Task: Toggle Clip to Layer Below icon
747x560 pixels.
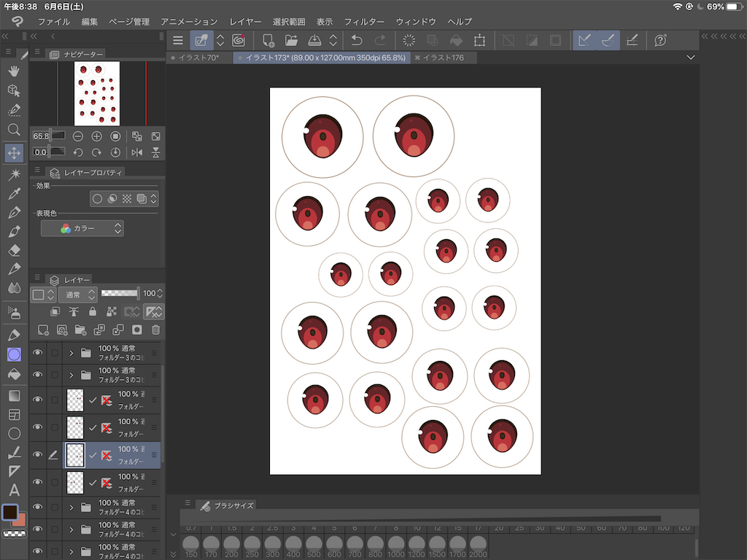Action: click(55, 312)
